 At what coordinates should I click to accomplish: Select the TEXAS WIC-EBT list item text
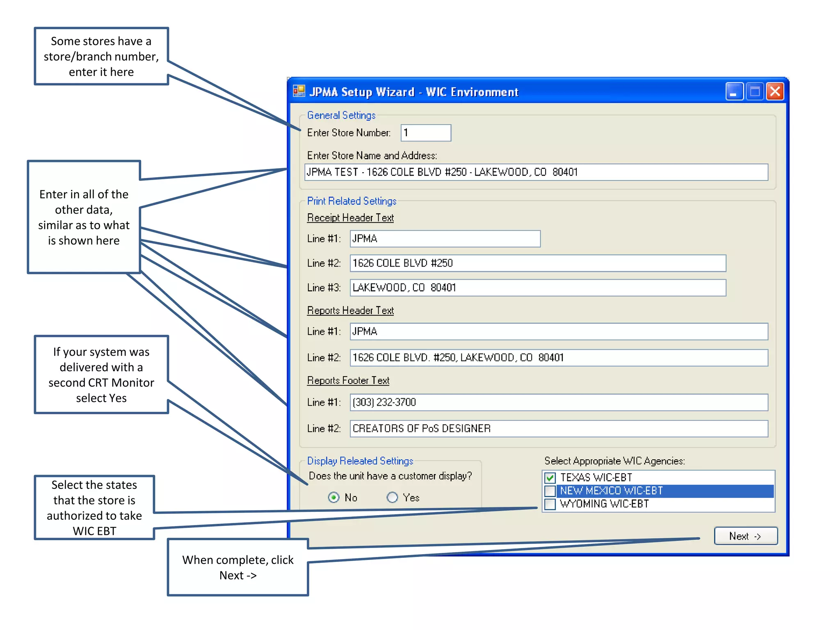(596, 478)
